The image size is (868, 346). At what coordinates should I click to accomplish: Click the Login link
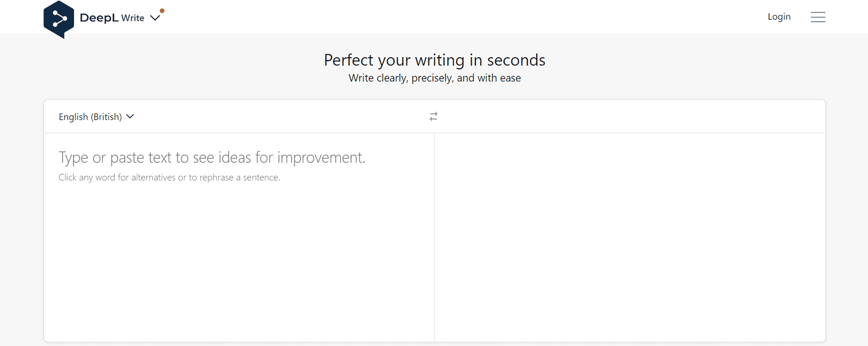tap(779, 16)
